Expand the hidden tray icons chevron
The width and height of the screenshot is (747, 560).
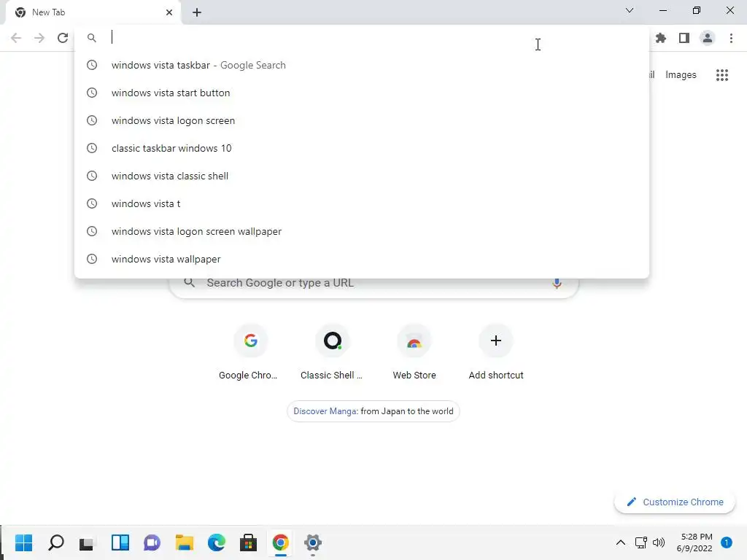[620, 542]
